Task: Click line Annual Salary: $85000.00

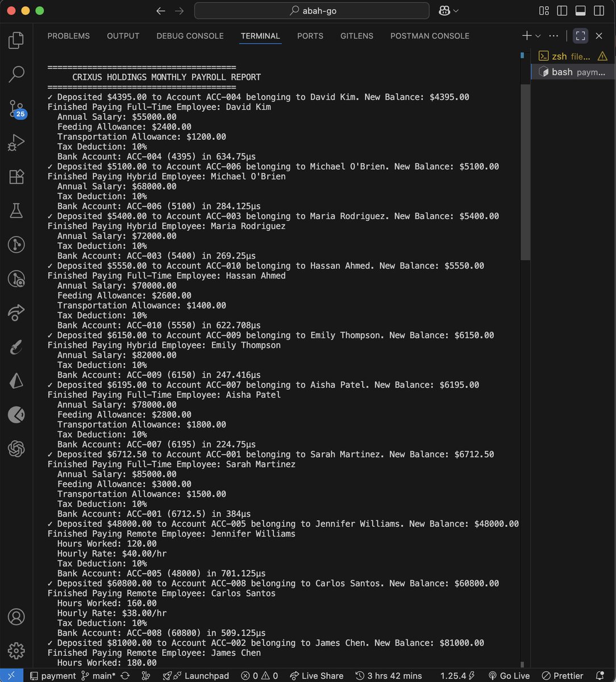Action: (x=117, y=474)
